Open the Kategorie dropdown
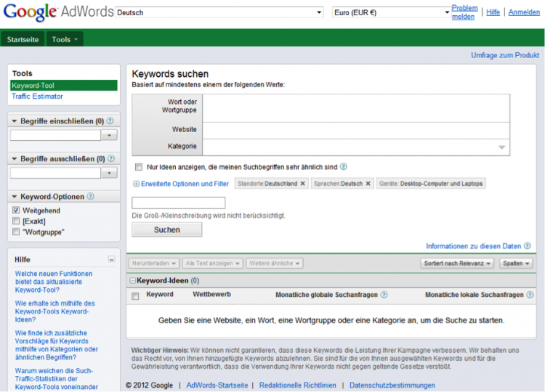This screenshot has height=392, width=545. point(356,147)
